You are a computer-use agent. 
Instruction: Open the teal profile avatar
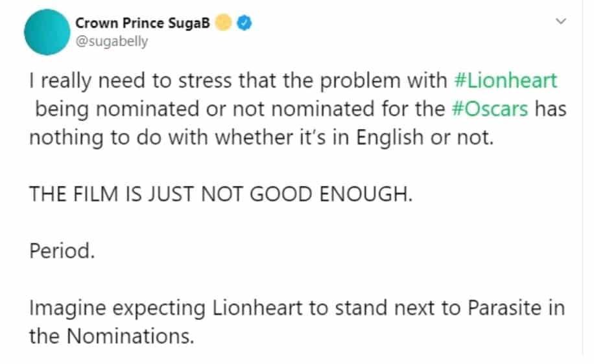47,32
